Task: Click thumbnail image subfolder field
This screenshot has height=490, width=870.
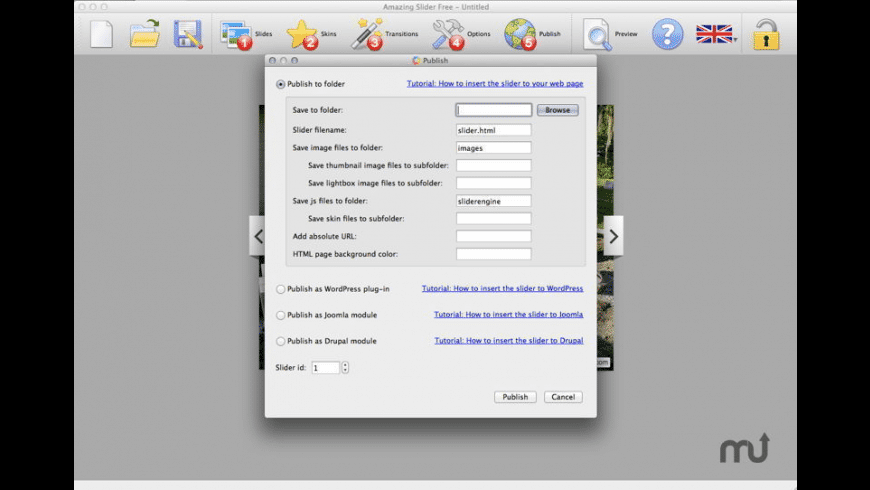Action: click(x=494, y=165)
